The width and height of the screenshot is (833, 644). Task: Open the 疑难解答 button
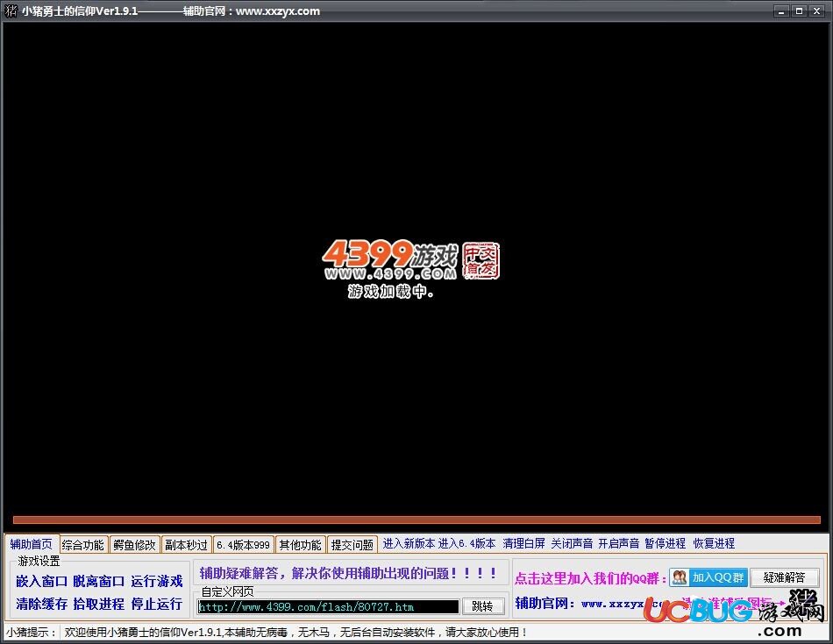784,577
